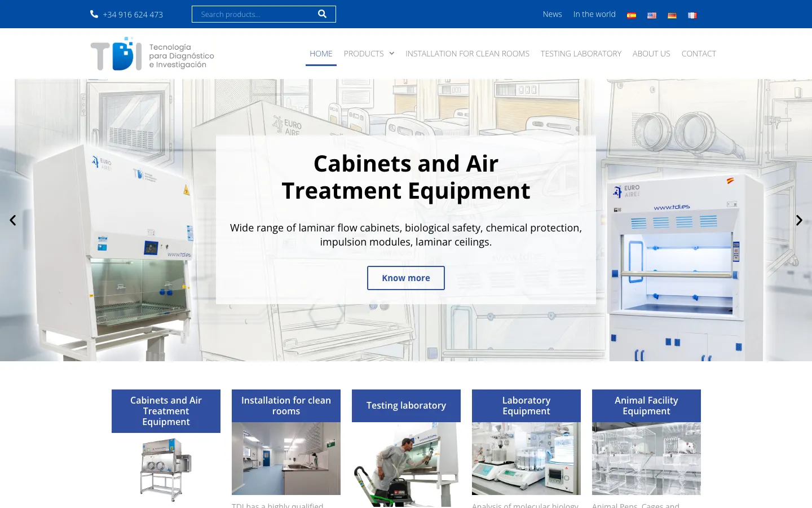This screenshot has width=812, height=508.
Task: Open the Products menu
Action: 364,54
